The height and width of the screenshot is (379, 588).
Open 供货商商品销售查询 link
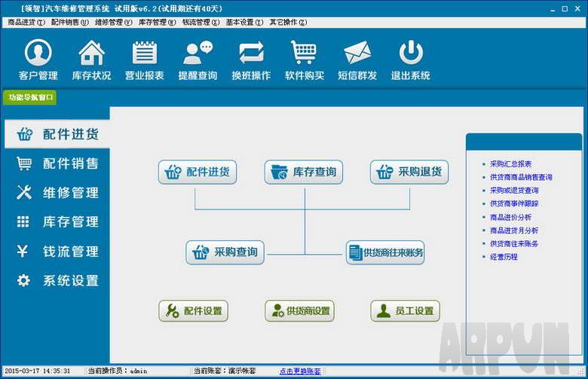click(521, 177)
